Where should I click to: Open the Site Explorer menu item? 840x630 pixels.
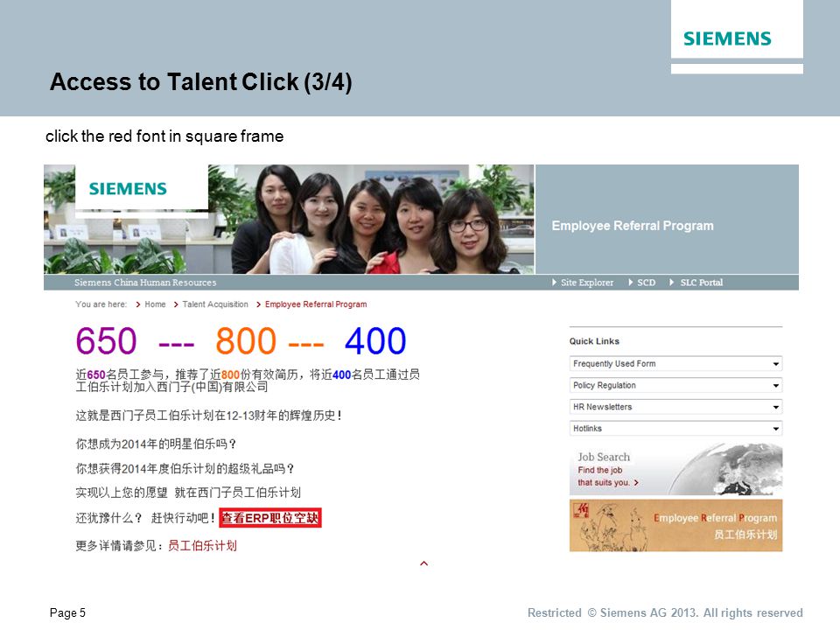click(586, 283)
